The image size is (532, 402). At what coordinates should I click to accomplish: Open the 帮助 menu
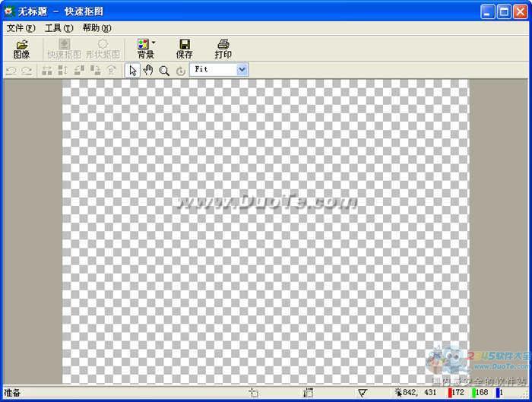tap(97, 28)
